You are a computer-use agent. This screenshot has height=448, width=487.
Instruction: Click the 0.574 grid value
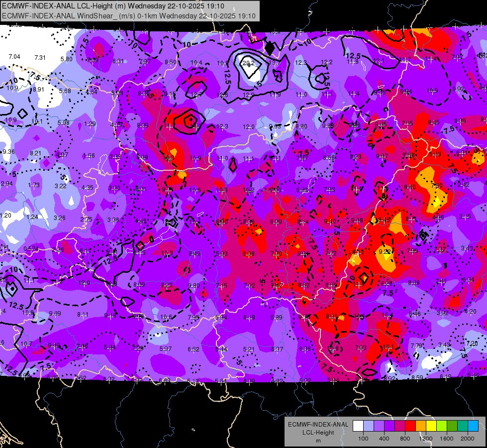31,249
